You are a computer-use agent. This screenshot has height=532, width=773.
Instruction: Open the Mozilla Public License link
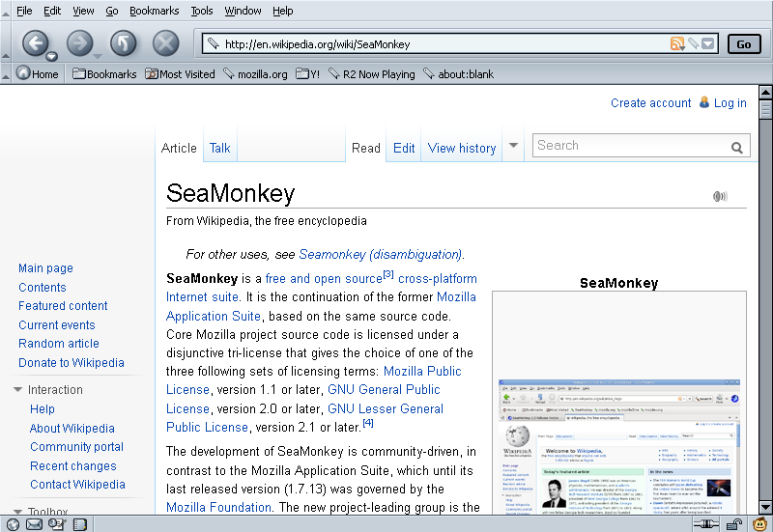313,380
